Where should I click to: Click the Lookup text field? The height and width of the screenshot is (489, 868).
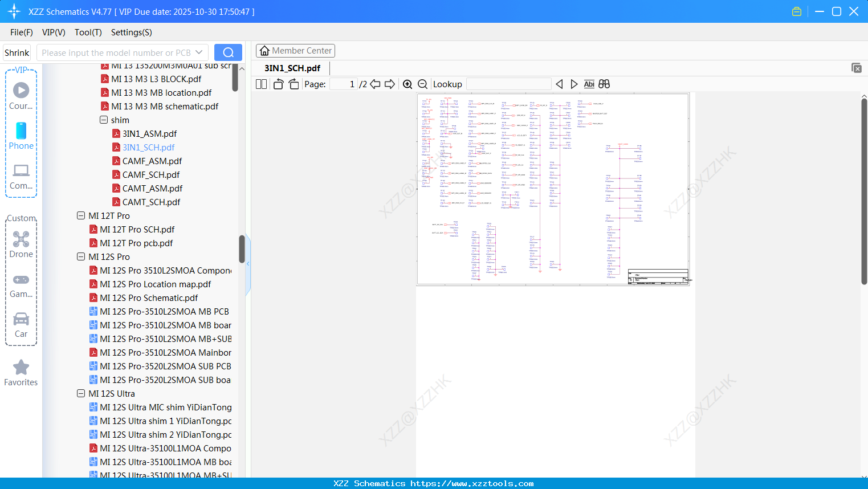(509, 84)
